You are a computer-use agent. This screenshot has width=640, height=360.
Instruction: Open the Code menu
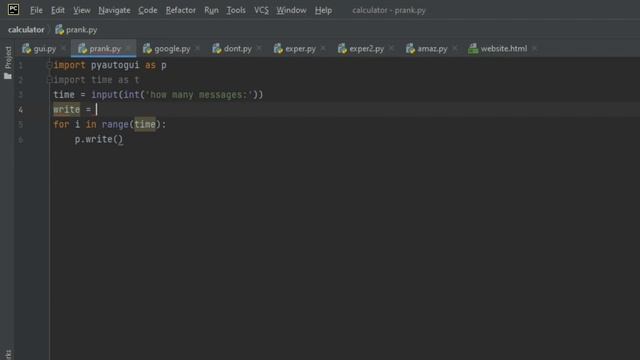pyautogui.click(x=148, y=10)
